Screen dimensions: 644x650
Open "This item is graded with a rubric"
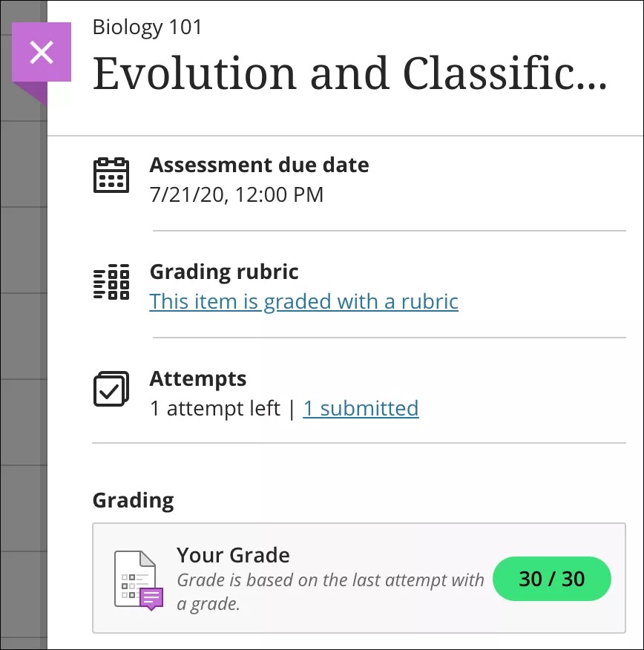click(x=303, y=302)
